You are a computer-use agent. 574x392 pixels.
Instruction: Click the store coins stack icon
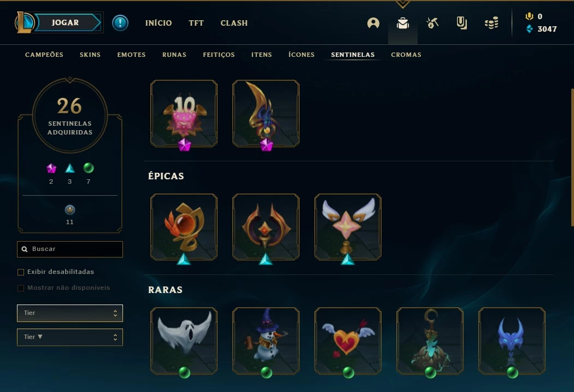click(x=491, y=23)
